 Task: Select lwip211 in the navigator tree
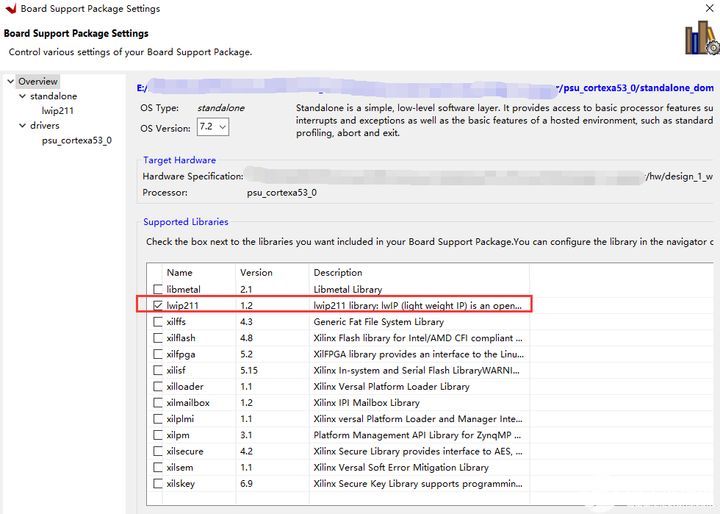point(57,111)
